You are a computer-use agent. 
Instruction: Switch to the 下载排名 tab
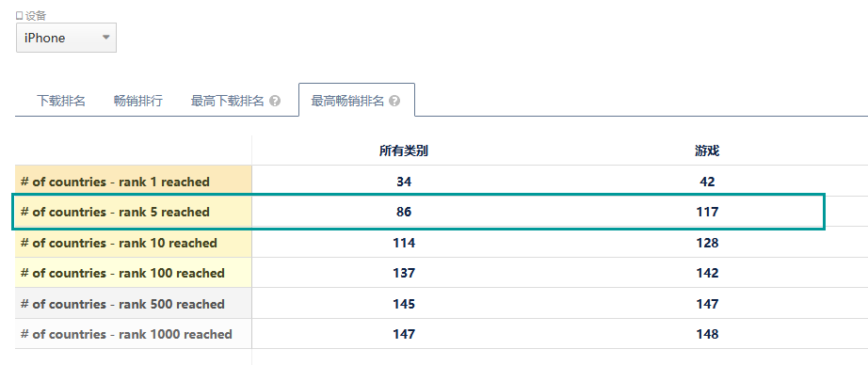point(61,101)
